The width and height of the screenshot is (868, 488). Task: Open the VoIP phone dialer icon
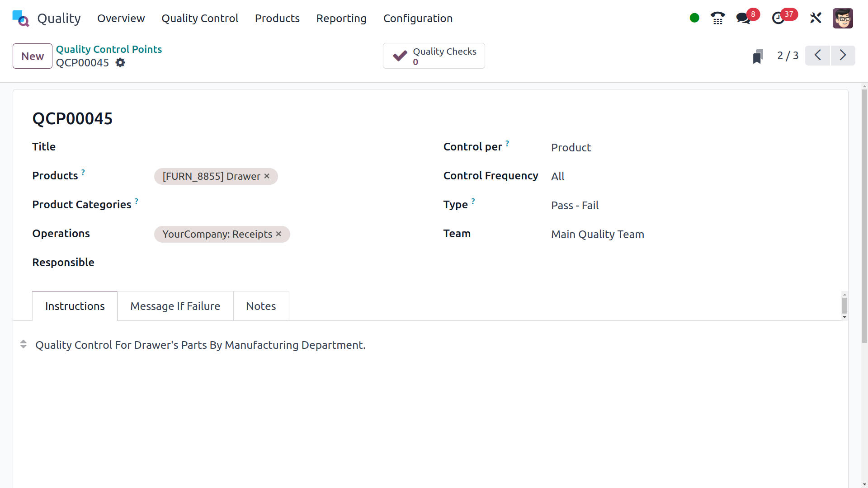pos(717,18)
